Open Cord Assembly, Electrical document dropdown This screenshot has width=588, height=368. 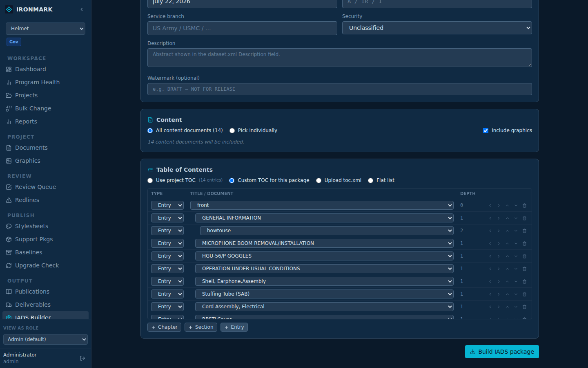coord(324,307)
